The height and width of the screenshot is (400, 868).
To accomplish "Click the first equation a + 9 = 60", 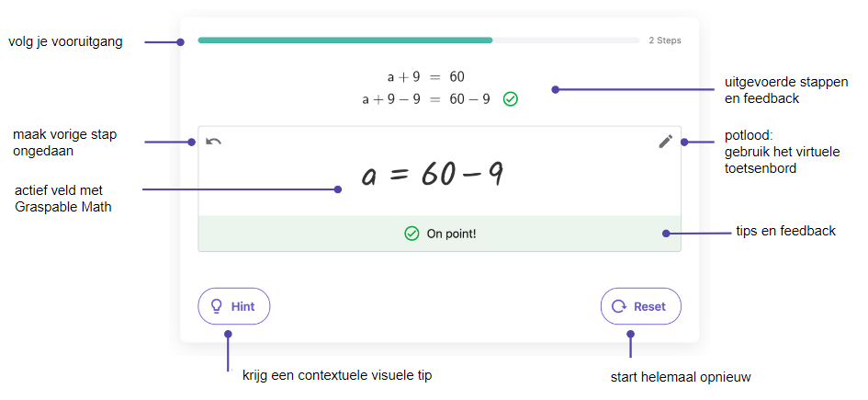I will point(425,77).
